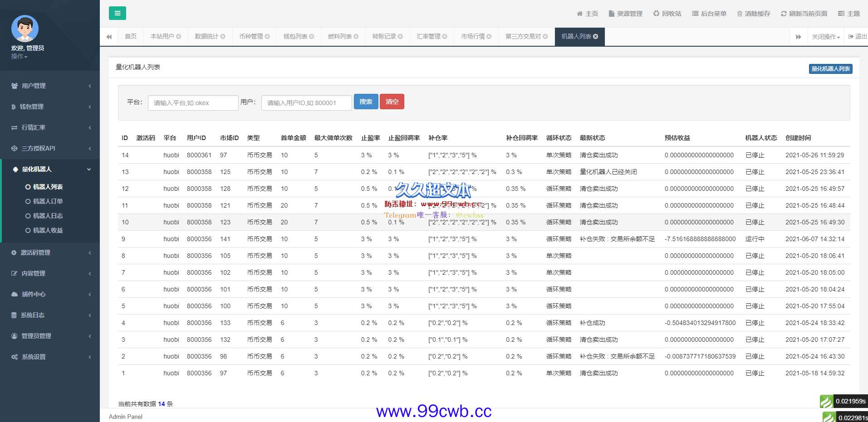868x422 pixels.
Task: Expand the 钱包管理 sidebar menu
Action: (x=50, y=107)
